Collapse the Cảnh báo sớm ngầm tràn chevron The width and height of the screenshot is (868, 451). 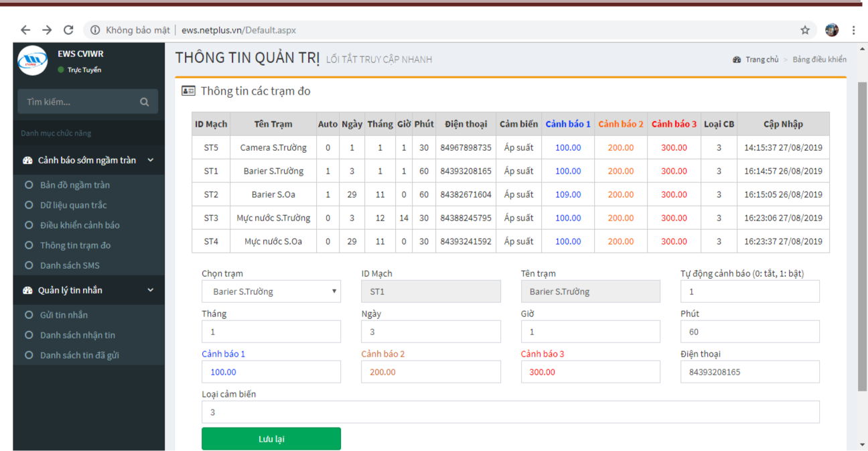point(150,160)
